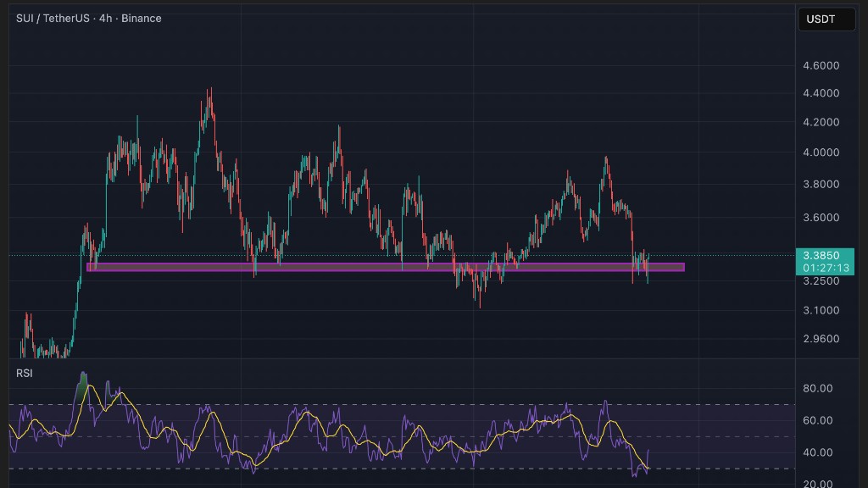
Task: Click the 2.9600 price axis label
Action: coord(820,339)
